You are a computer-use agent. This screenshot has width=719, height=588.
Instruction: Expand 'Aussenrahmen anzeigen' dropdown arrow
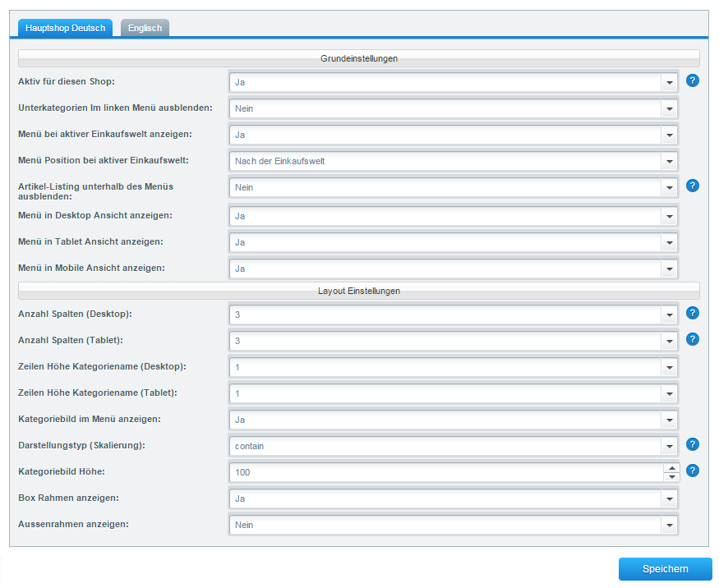click(x=670, y=526)
